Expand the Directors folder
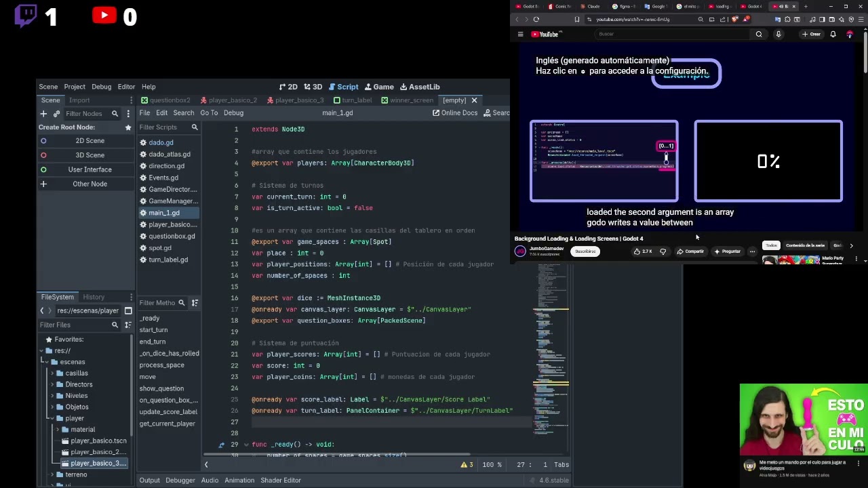Screen dimensions: 868x488 52,385
